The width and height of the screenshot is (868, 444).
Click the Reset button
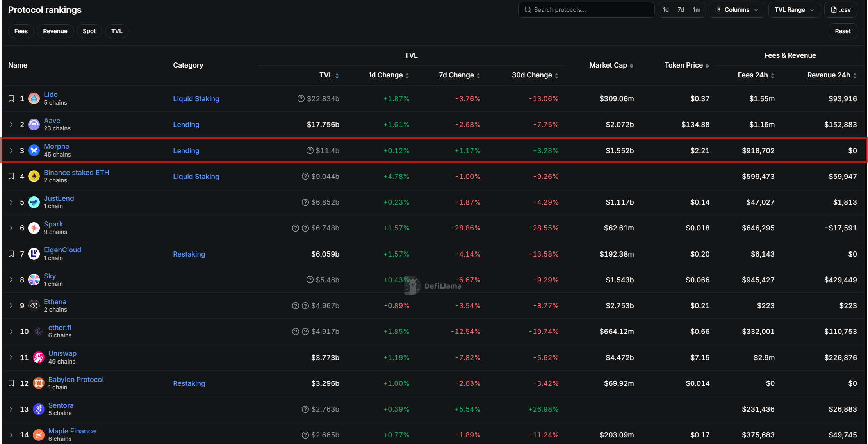(x=843, y=31)
